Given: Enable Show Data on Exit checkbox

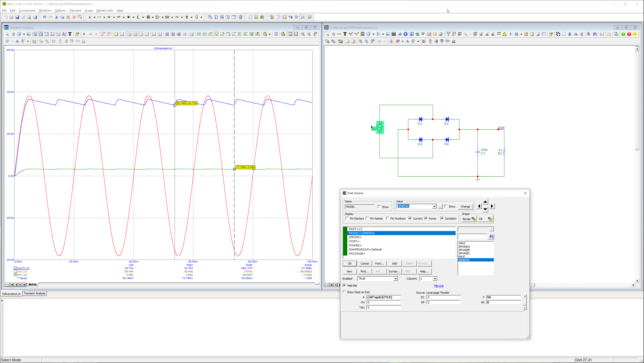Looking at the screenshot, I should pyautogui.click(x=344, y=292).
